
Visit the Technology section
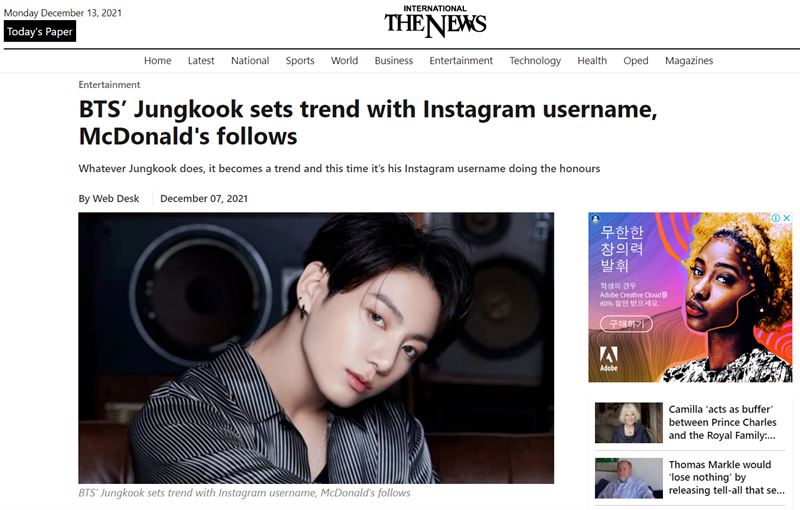click(x=535, y=61)
